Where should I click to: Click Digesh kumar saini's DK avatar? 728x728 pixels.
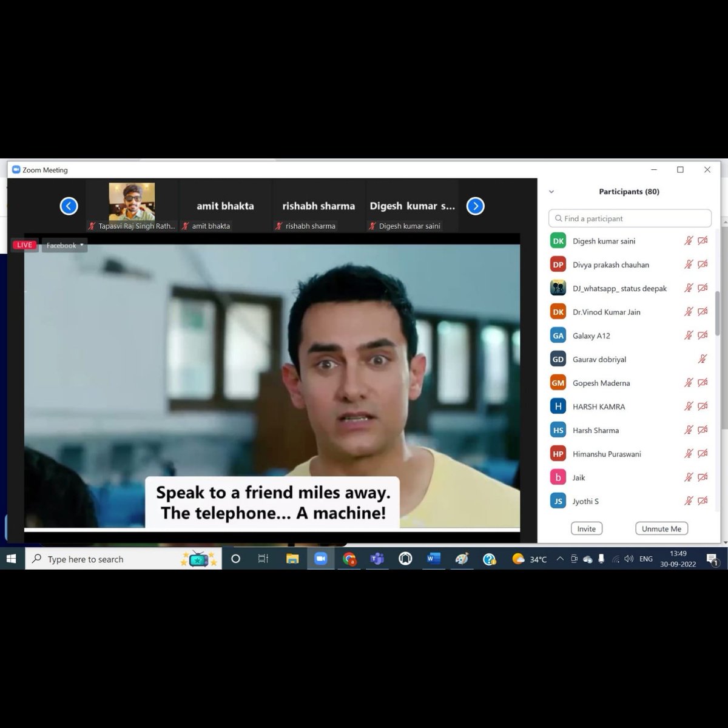tap(558, 241)
